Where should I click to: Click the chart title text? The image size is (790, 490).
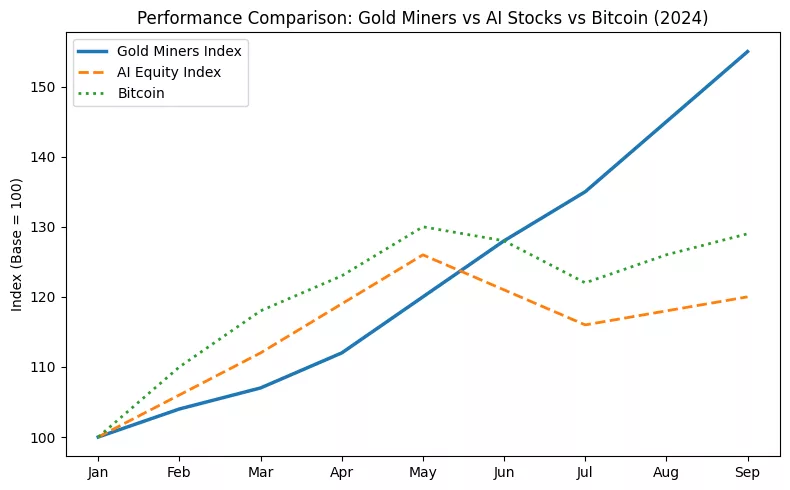click(423, 18)
